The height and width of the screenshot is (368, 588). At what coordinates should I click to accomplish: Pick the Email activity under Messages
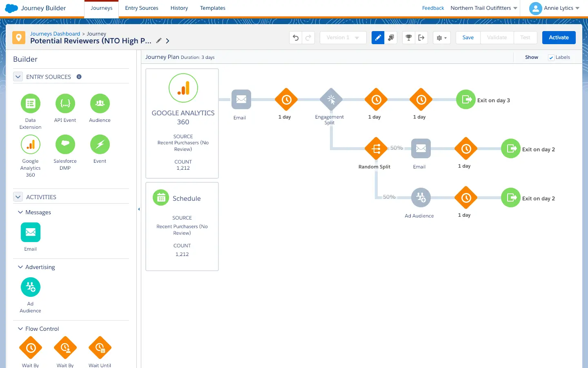(31, 232)
